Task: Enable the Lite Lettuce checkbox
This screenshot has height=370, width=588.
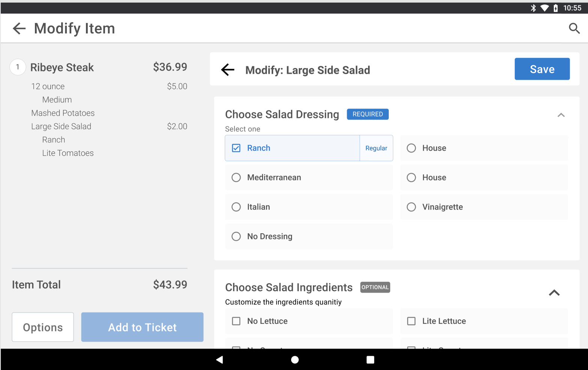Action: tap(412, 321)
